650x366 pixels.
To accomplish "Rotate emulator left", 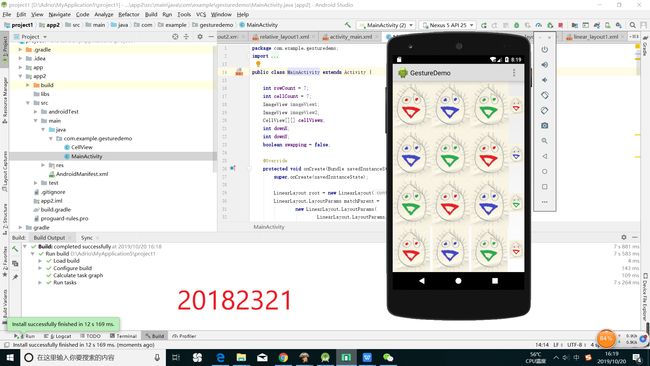I will point(545,95).
